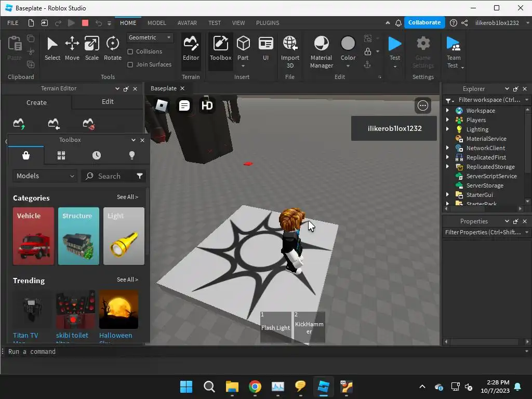Switch to Toolbox Marketplace tab
The image size is (532, 399).
tap(26, 155)
